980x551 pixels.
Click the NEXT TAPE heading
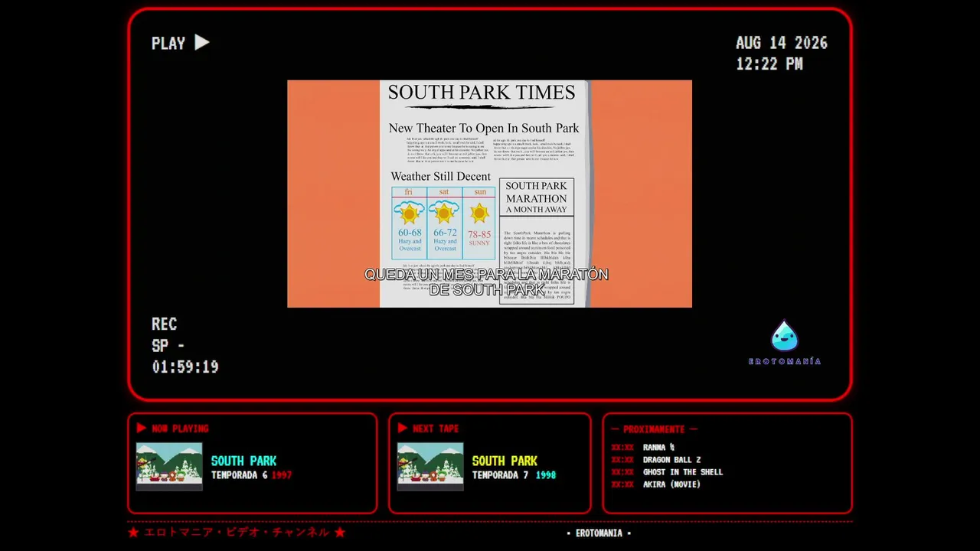(x=436, y=429)
